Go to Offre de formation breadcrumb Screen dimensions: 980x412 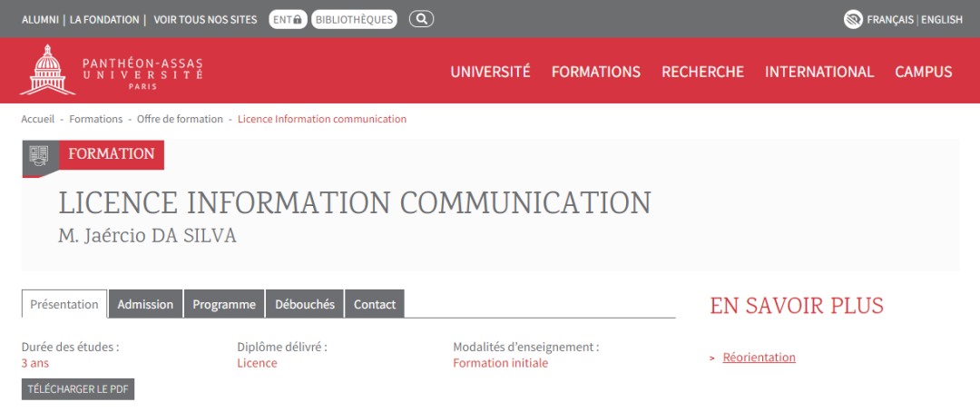pyautogui.click(x=180, y=119)
